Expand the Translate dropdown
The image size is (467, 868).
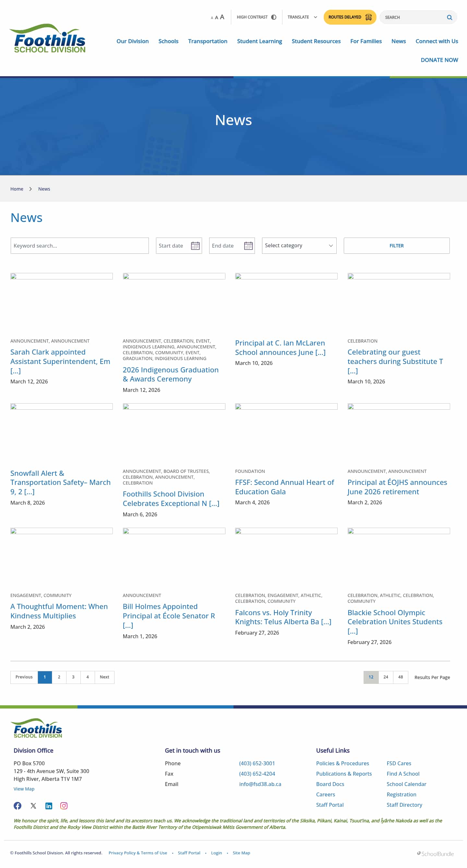pos(302,17)
